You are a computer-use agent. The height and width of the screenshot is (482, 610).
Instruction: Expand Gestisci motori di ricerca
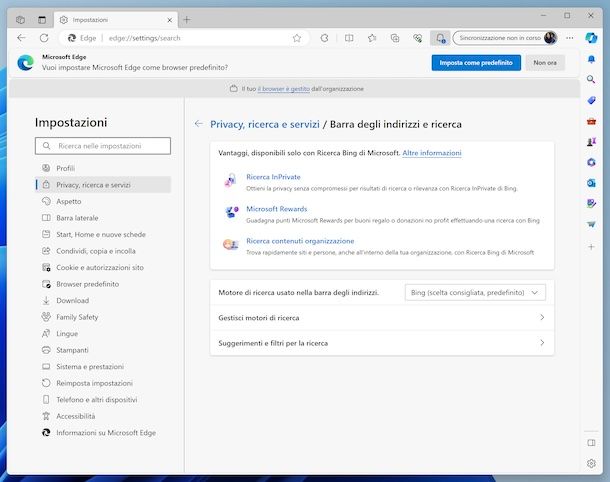[x=382, y=317]
